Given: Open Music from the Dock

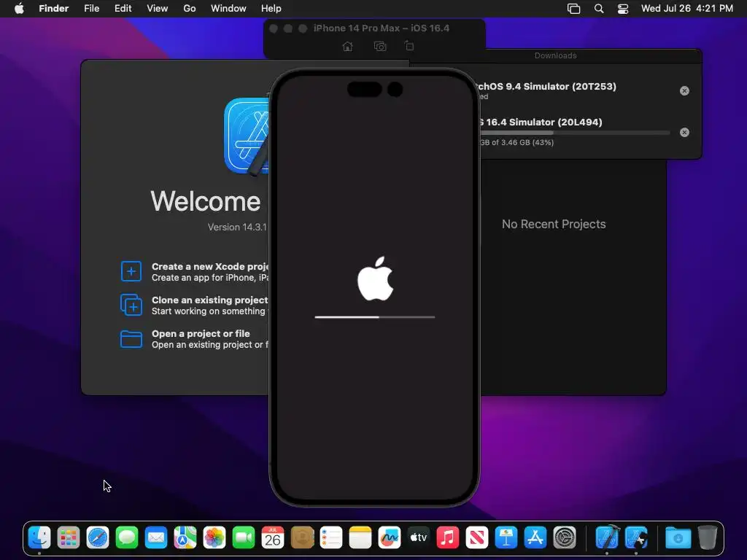Looking at the screenshot, I should pos(448,538).
